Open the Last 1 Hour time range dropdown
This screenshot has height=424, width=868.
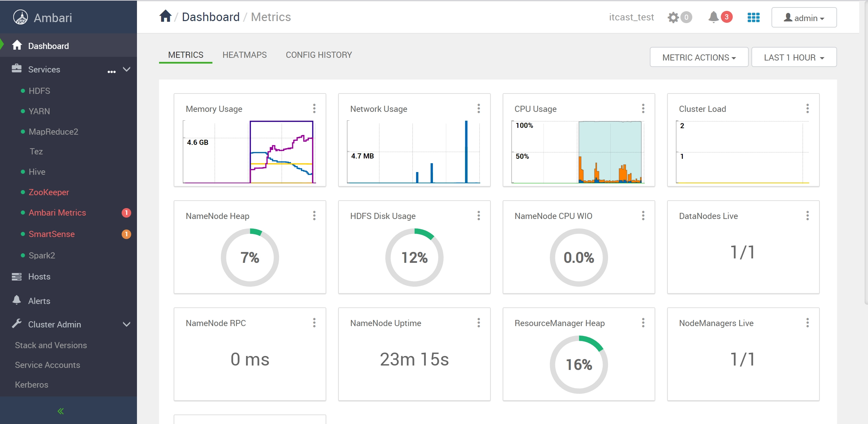click(794, 57)
